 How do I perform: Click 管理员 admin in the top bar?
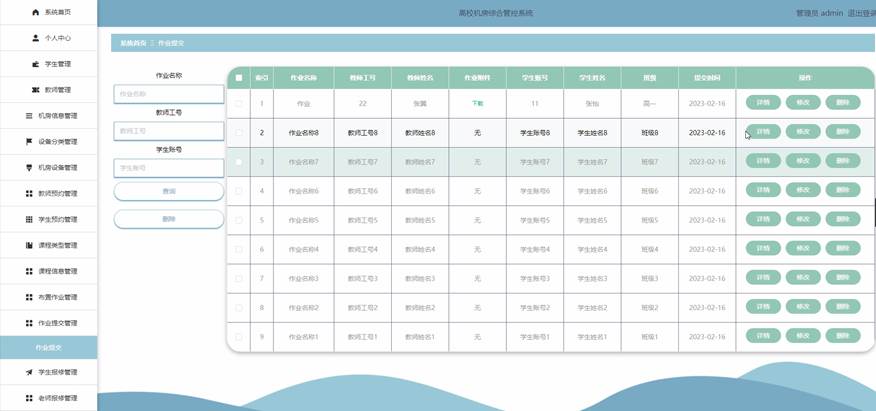point(819,13)
